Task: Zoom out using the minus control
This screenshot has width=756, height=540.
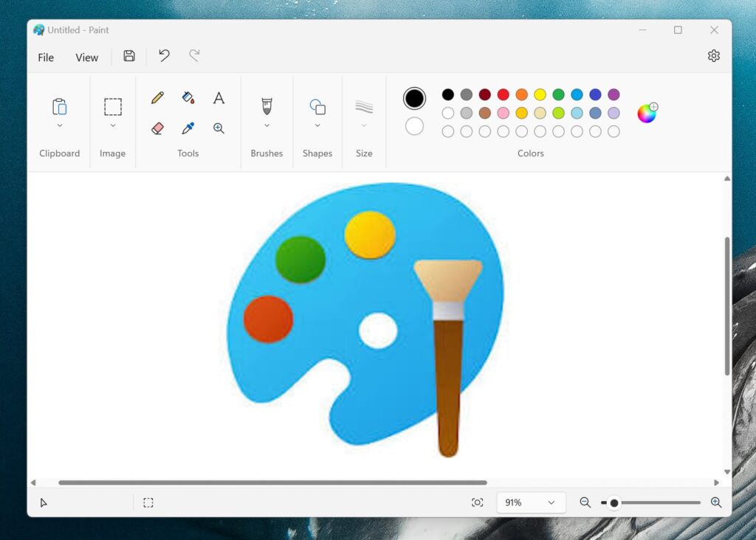Action: [x=584, y=502]
